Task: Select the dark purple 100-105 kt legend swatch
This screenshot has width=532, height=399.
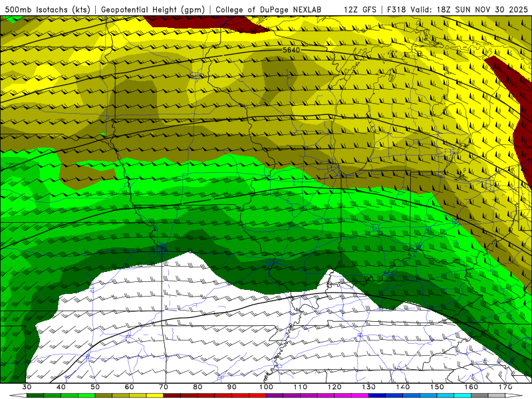Action: coord(275,396)
